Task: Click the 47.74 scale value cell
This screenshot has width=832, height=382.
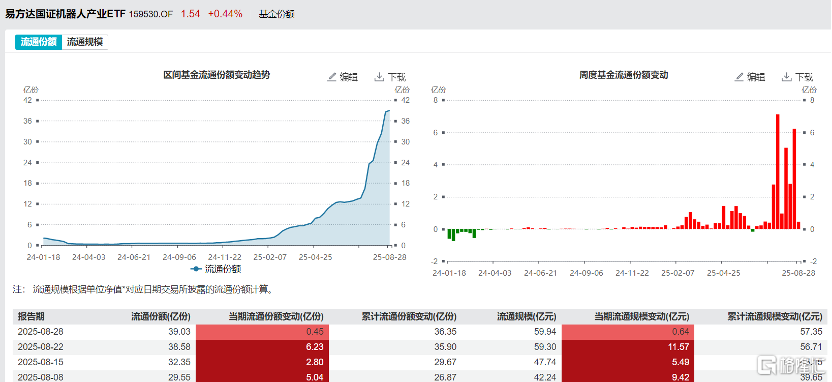Action: [x=546, y=361]
